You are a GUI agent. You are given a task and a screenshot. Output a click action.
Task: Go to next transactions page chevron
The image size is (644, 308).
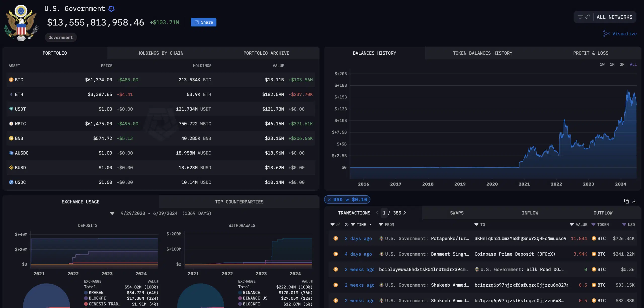405,213
